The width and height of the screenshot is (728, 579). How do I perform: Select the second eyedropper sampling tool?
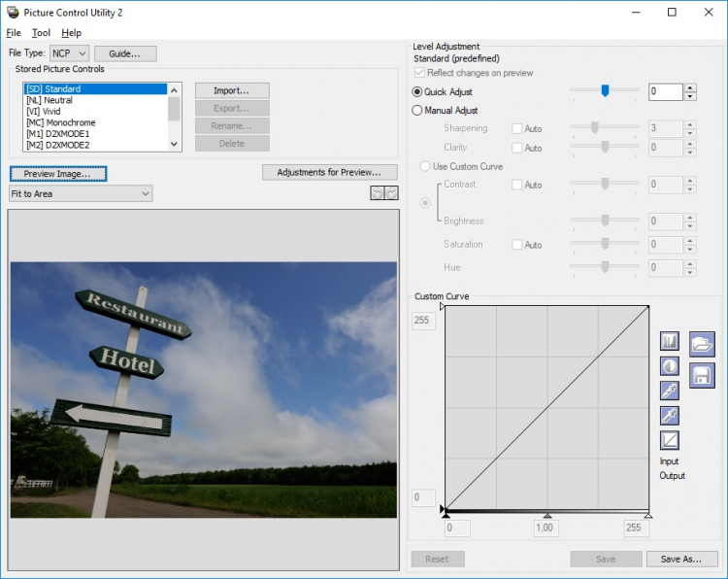[x=669, y=416]
